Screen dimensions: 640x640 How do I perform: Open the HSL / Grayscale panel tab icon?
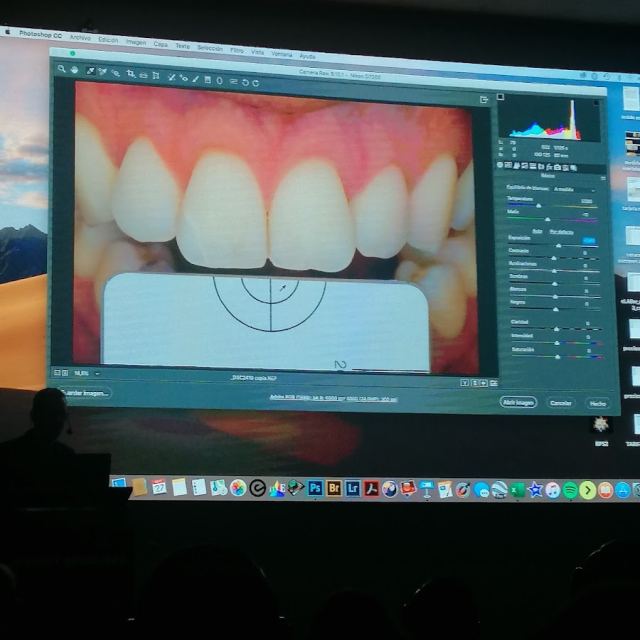[x=524, y=166]
